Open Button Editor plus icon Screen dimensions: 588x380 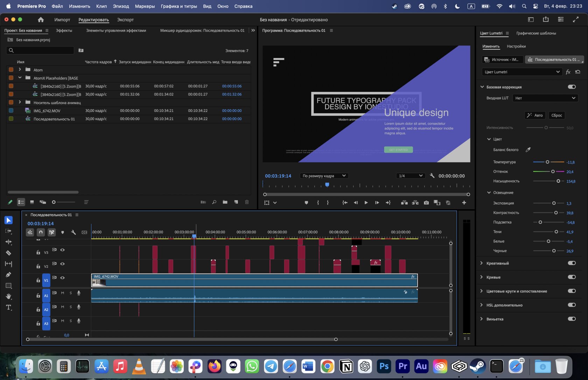[464, 203]
